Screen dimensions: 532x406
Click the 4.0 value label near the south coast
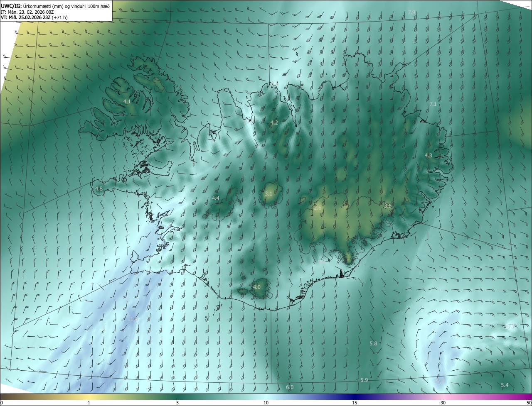click(257, 287)
